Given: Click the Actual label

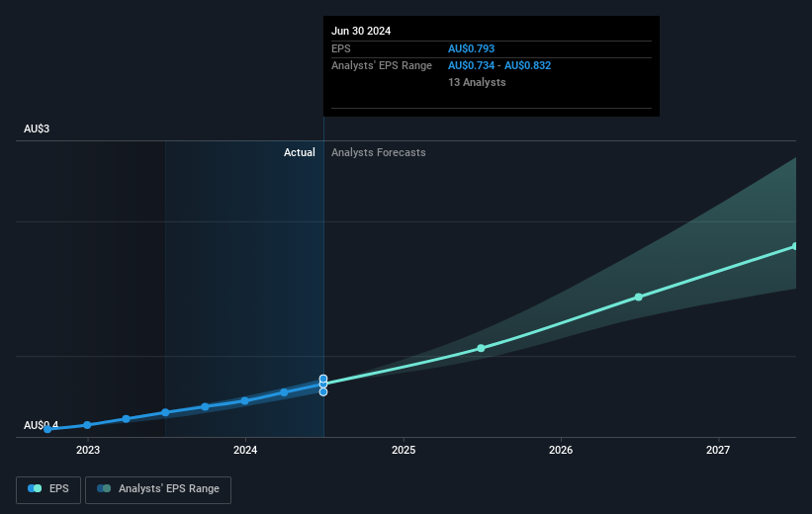Looking at the screenshot, I should (x=300, y=152).
